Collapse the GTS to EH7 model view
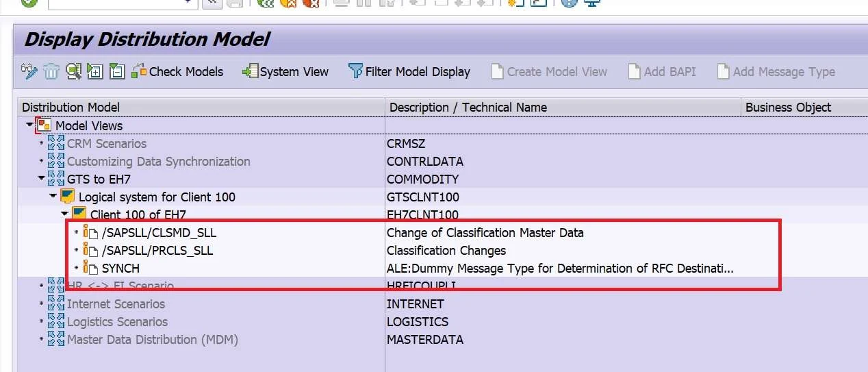This screenshot has height=372, width=868. point(41,178)
